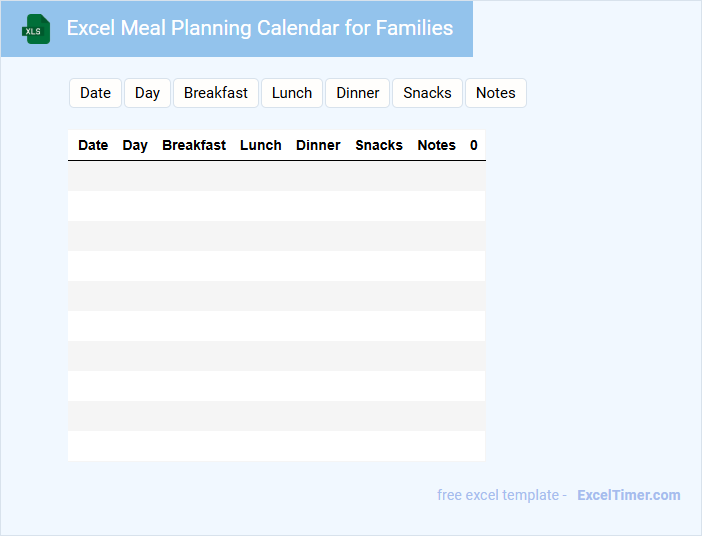This screenshot has width=702, height=536.
Task: Click the Notes tag button
Action: coord(495,93)
